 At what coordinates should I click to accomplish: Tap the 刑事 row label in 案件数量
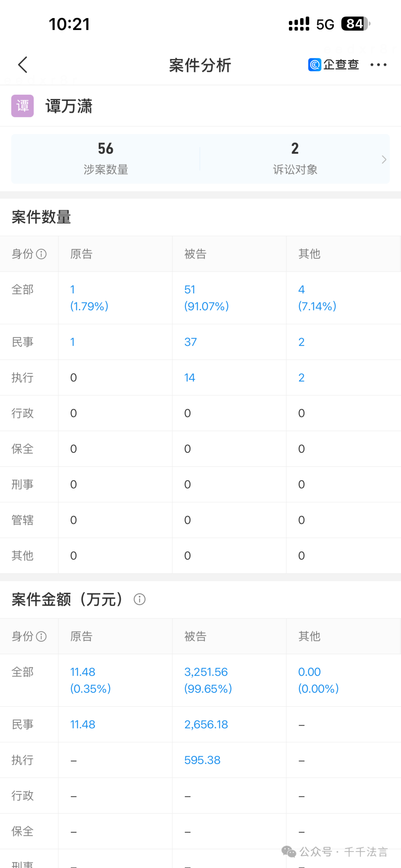click(23, 485)
